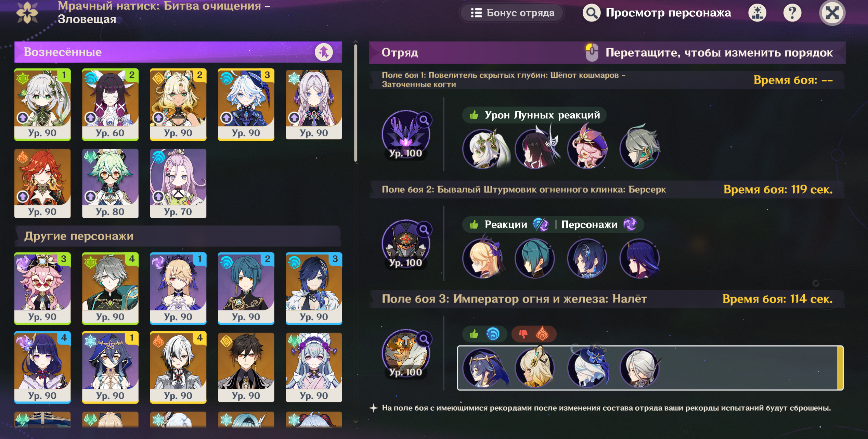Screen dimensions: 868x439
Task: Click the leaderboard star icon near help
Action: tap(757, 13)
